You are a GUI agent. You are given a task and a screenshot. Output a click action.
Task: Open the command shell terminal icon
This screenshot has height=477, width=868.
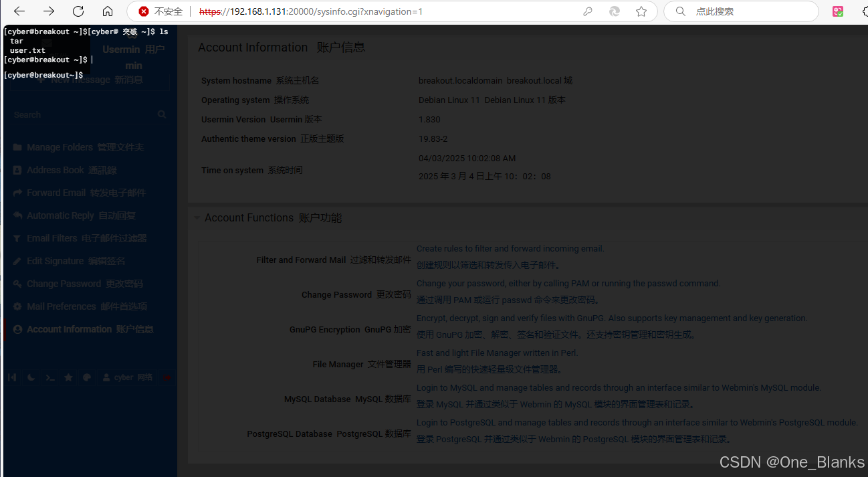tap(49, 377)
